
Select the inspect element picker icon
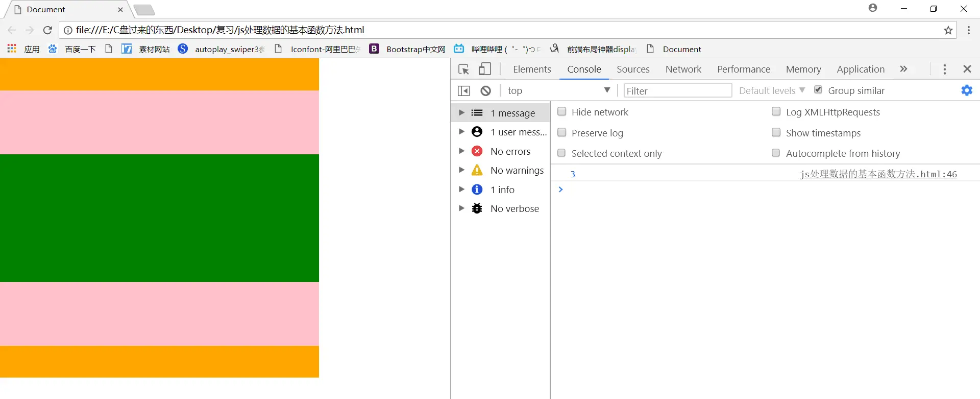pyautogui.click(x=463, y=69)
